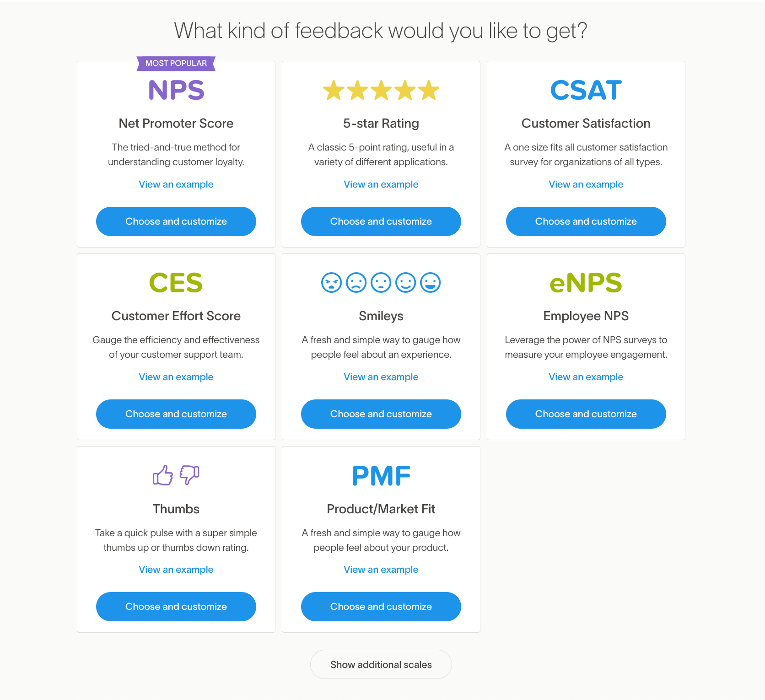Select the happiest smiley face icon
This screenshot has height=700, width=765.
tap(431, 283)
